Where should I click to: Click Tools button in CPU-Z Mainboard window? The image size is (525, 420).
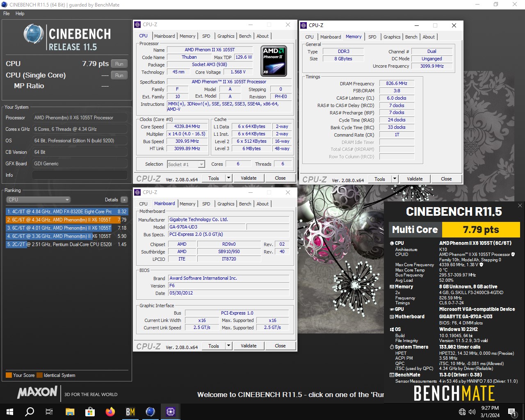214,346
